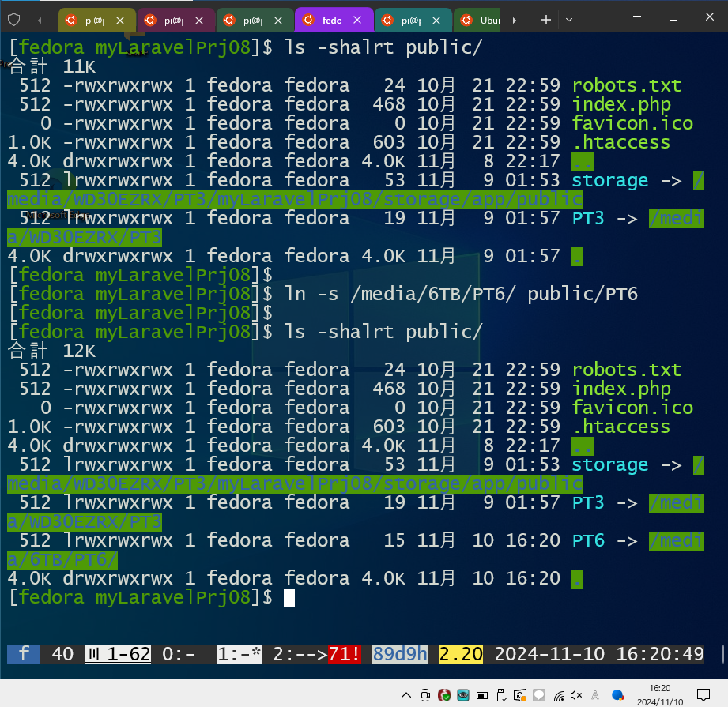Screen dimensions: 728x707
Task: Click the Ubuntu logo on the green pi@ tab
Action: click(x=229, y=20)
